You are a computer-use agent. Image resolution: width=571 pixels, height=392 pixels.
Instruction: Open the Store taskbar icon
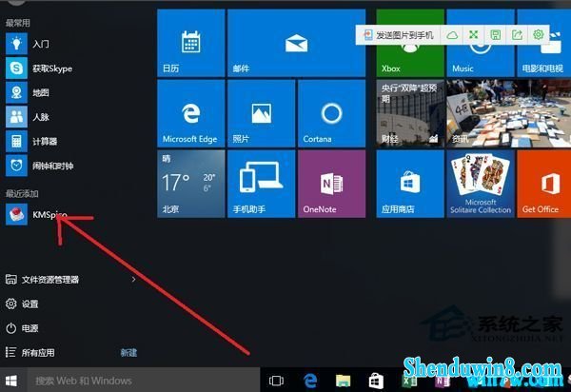(x=376, y=382)
